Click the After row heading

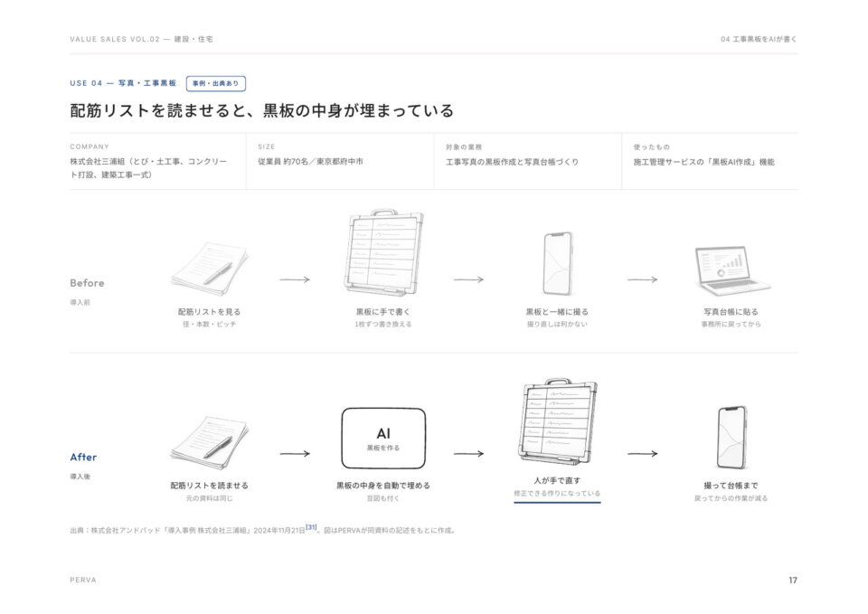coord(83,457)
